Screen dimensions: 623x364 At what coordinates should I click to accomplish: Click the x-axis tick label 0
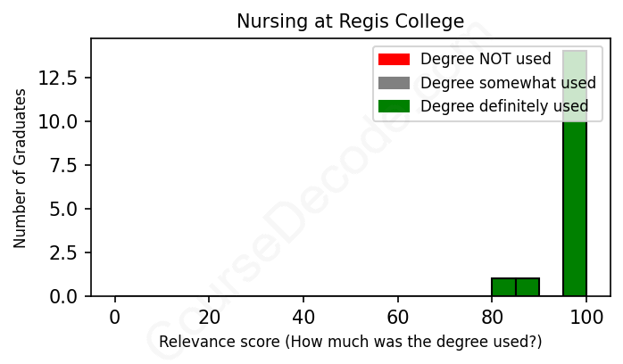click(114, 317)
